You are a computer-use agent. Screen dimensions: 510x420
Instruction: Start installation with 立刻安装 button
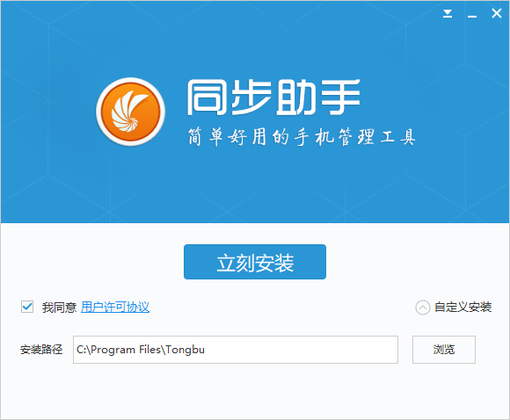255,262
